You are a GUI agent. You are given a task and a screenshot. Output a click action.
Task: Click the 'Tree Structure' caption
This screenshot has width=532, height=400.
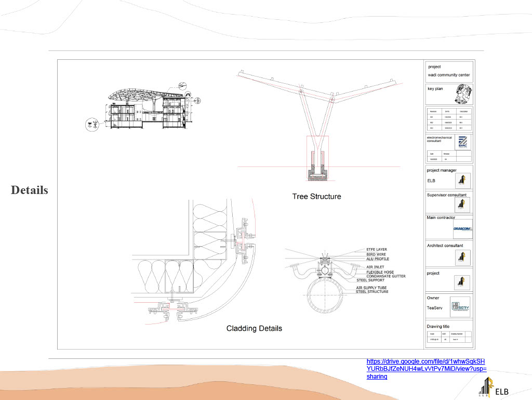tap(316, 197)
